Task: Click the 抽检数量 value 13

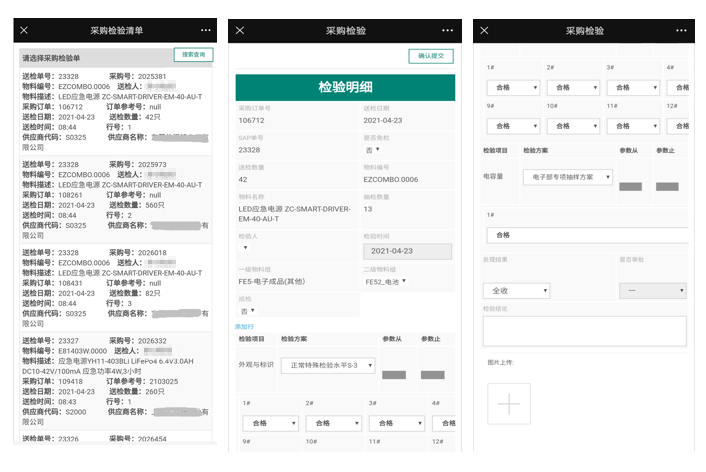Action: coord(368,209)
